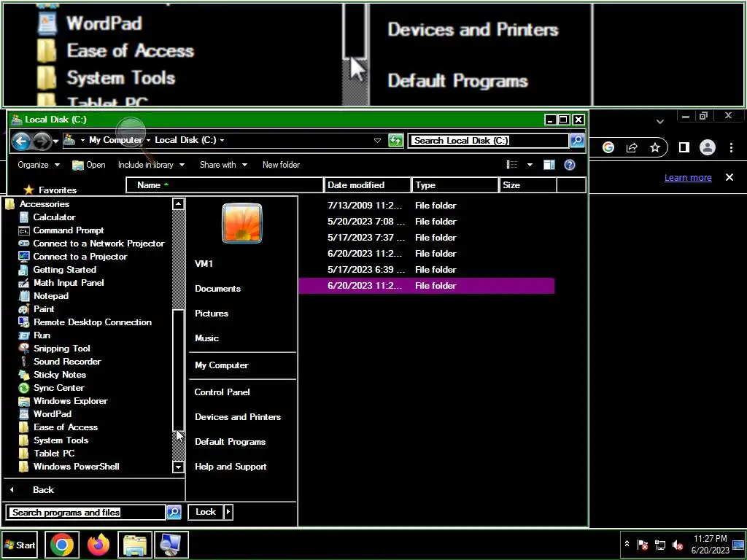Viewport: 747px width, 560px height.
Task: Open the arrow next to Lock button
Action: 228,512
